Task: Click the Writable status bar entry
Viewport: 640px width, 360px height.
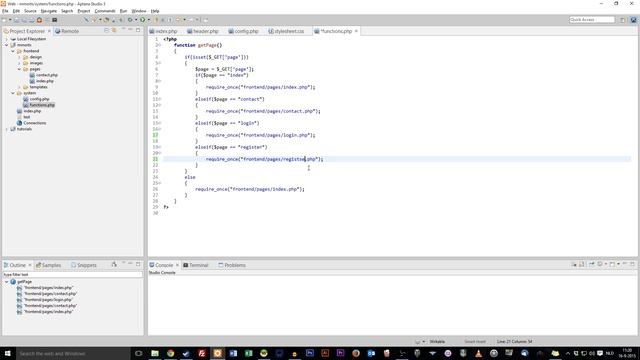Action: click(x=437, y=341)
